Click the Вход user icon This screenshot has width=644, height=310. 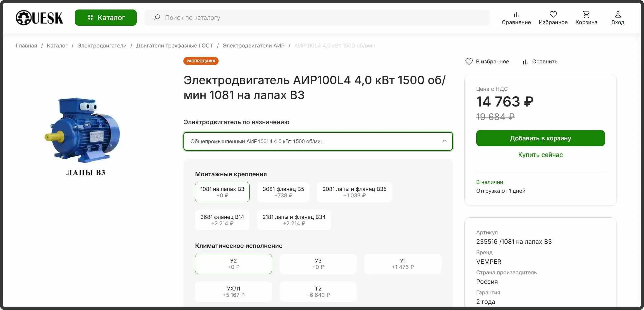(618, 14)
